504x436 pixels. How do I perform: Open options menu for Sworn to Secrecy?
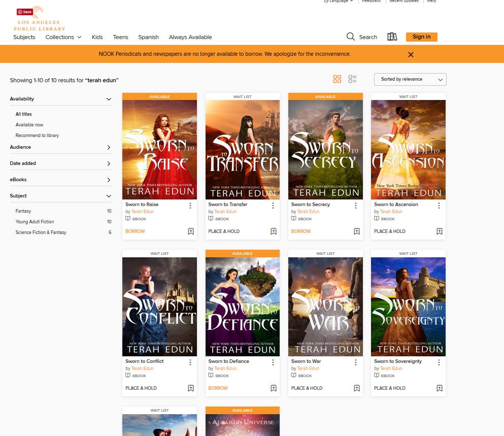click(356, 206)
